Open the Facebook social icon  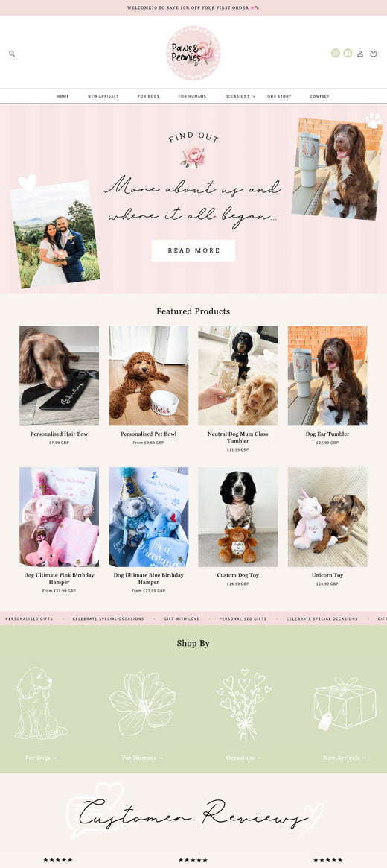(x=348, y=53)
